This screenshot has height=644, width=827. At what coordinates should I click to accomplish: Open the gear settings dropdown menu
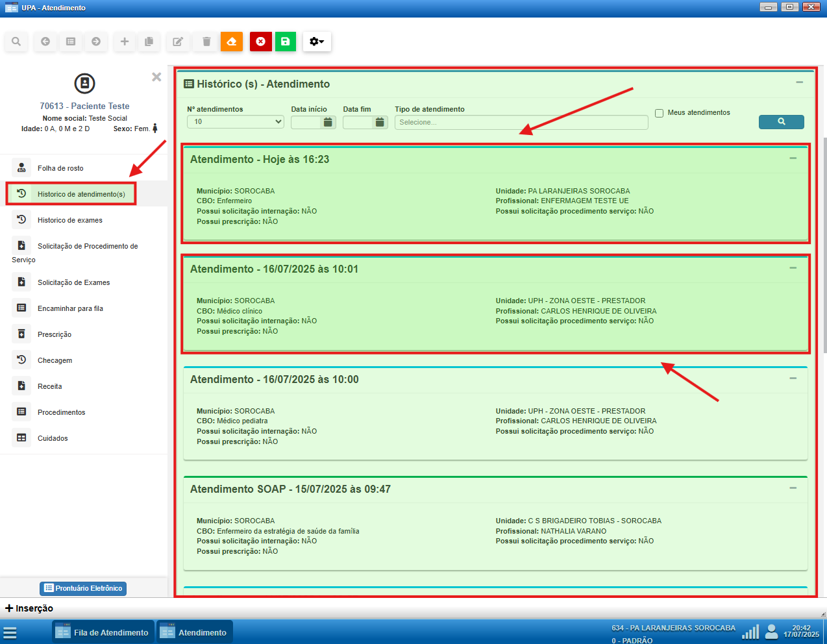click(x=317, y=42)
